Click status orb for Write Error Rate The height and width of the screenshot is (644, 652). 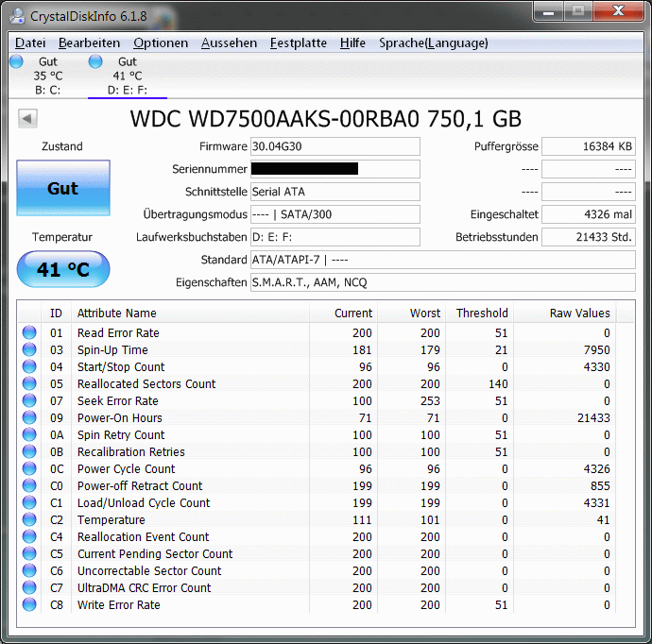29,605
